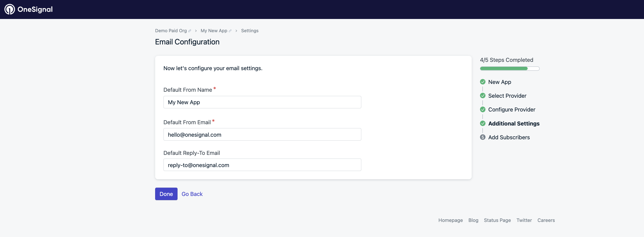644x237 pixels.
Task: Click the step 5 number badge
Action: coord(483,137)
